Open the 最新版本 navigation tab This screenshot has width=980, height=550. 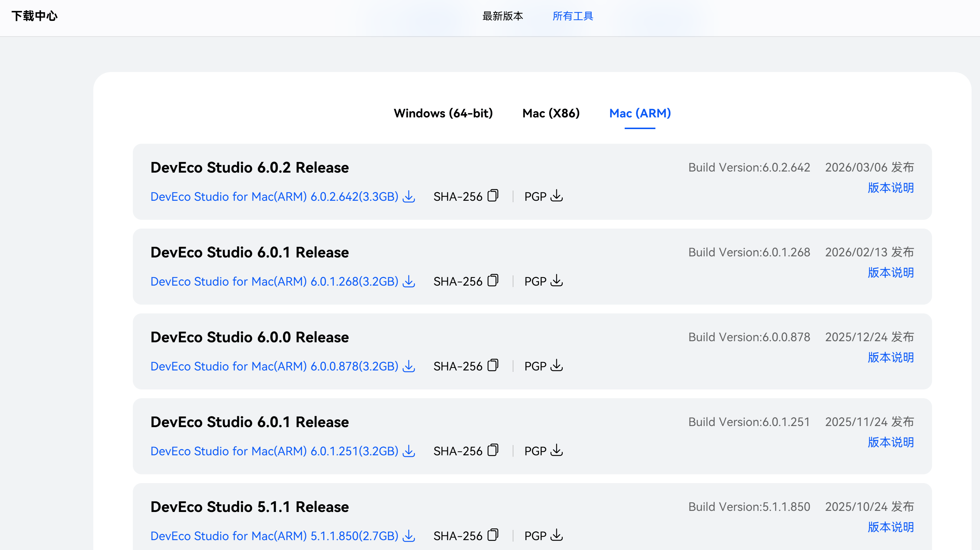pos(502,16)
